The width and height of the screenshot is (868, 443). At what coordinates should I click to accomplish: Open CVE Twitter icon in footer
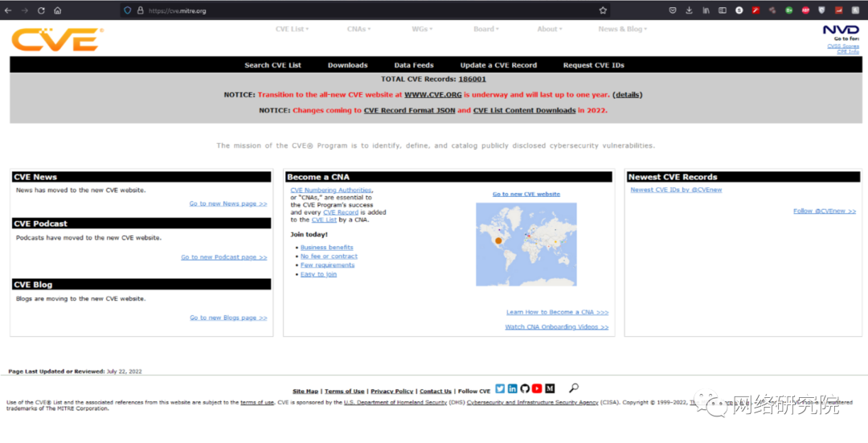point(500,389)
